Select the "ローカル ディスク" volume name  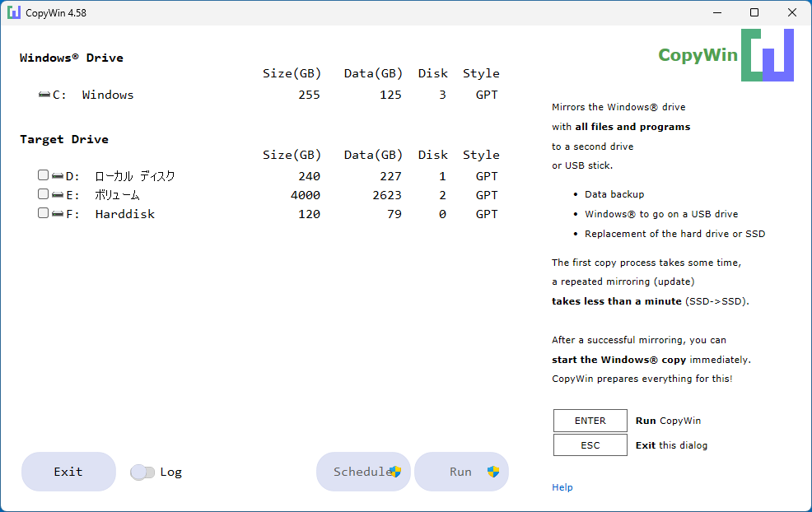pos(134,176)
